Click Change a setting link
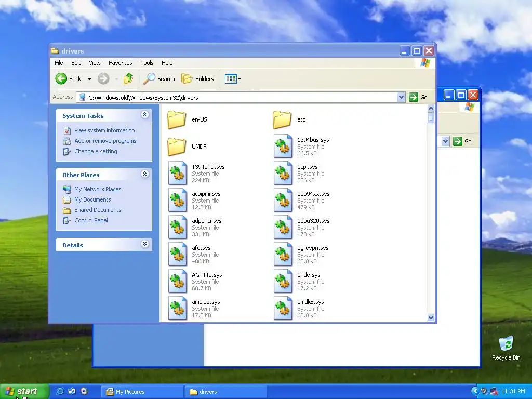 coord(96,151)
